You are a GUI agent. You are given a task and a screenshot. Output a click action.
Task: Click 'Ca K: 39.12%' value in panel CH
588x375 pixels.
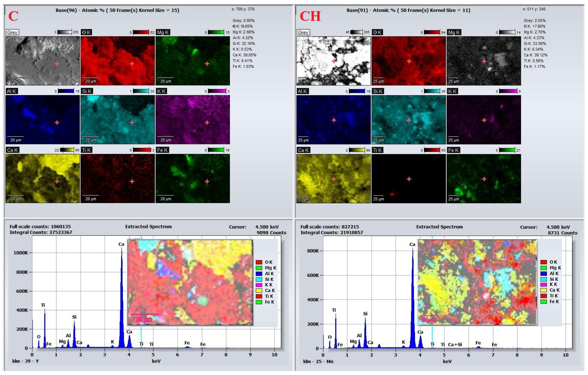[x=536, y=55]
